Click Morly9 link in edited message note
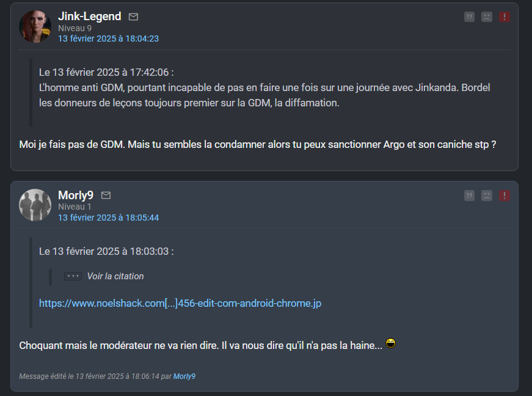The width and height of the screenshot is (532, 396). click(x=184, y=376)
